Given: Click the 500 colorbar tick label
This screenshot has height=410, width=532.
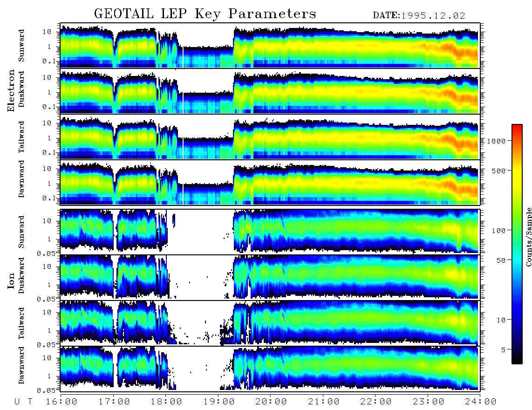Looking at the screenshot, I should point(498,171).
